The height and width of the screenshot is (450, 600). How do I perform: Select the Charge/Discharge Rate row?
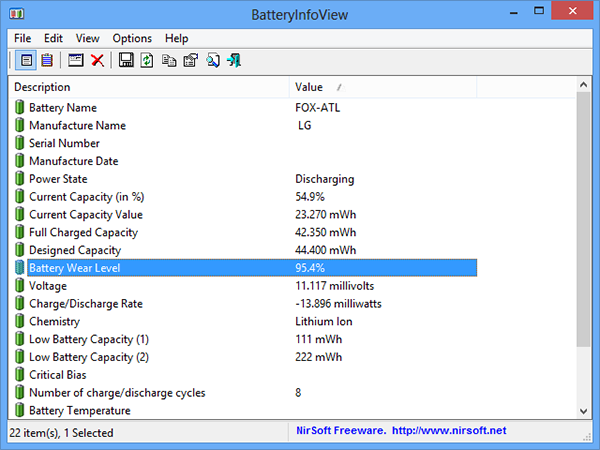(x=243, y=303)
